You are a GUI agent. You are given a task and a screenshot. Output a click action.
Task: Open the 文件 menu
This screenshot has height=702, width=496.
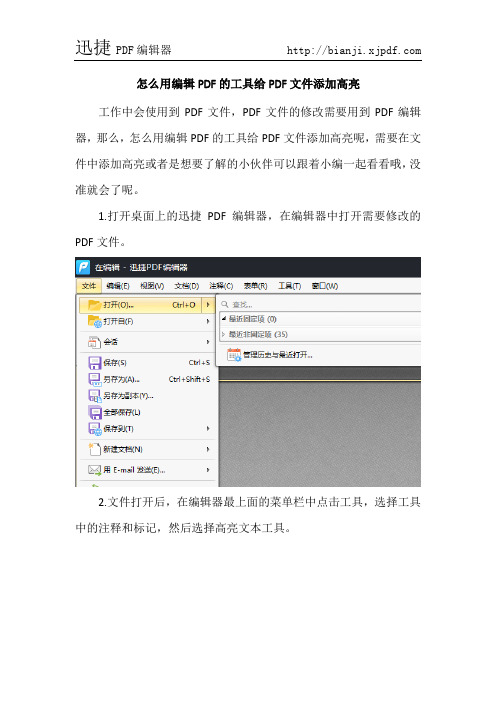89,286
